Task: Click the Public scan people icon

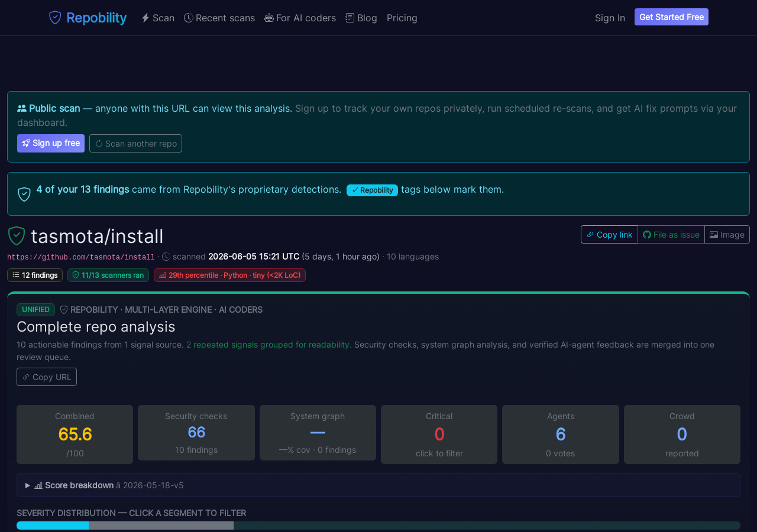Action: [22, 108]
